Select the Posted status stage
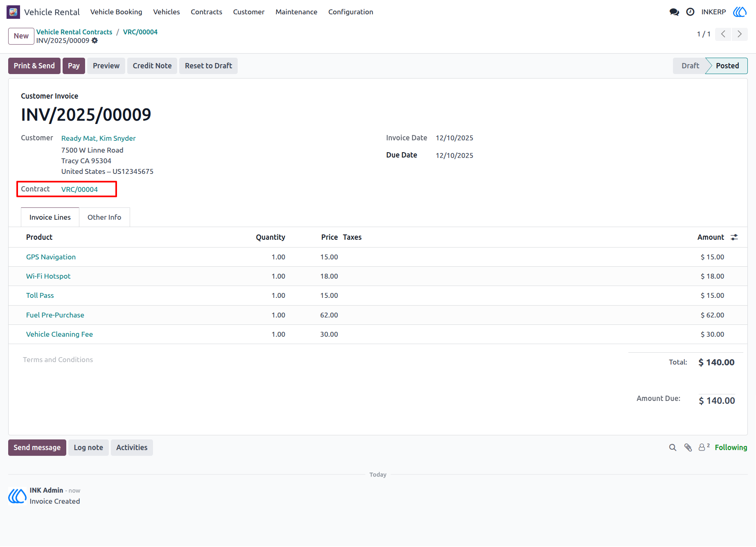 click(727, 66)
